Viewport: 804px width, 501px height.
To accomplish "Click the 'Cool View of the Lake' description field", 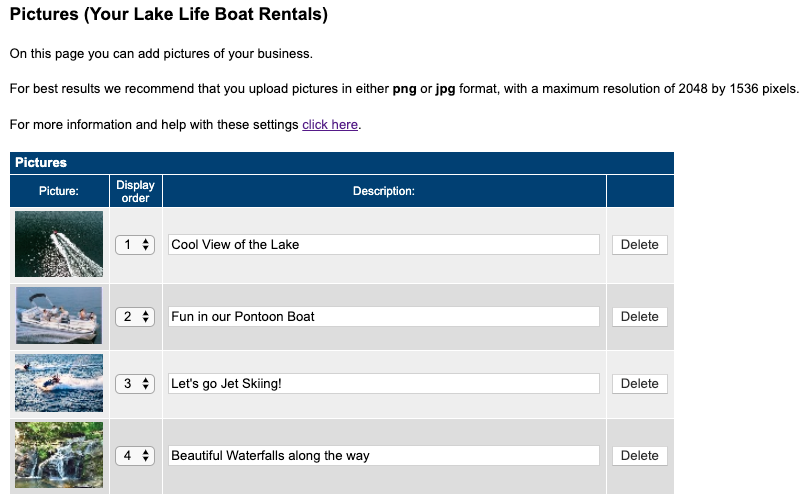I will point(384,244).
